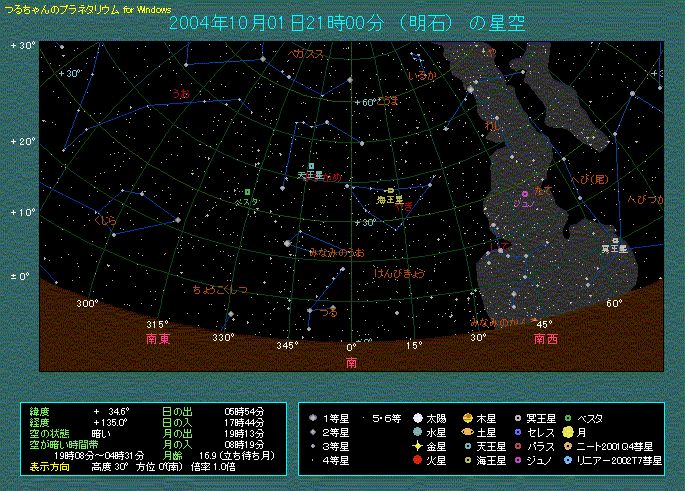Screen dimensions: 685x491
Task: Select the Juno (ジュノ) marker in the Milky Way
Action: click(524, 193)
